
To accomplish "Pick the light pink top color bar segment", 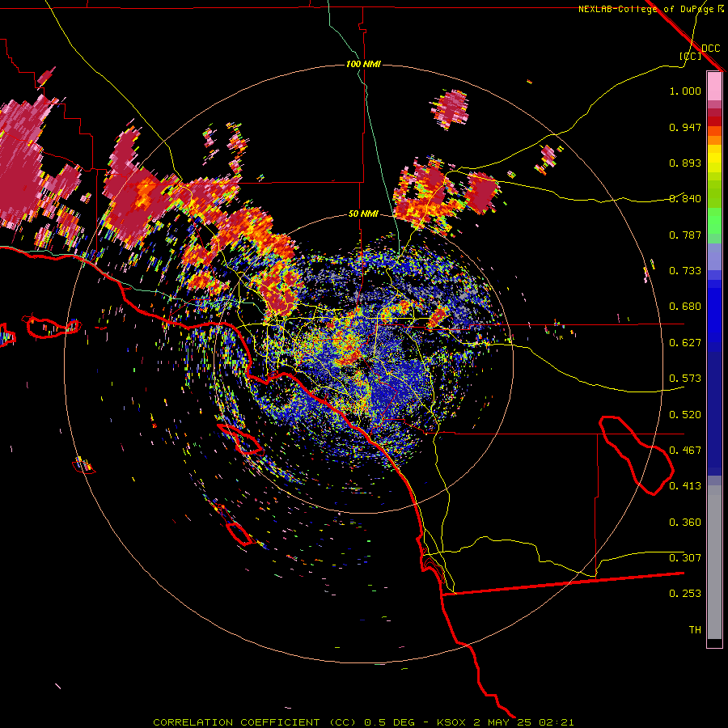I will point(714,86).
